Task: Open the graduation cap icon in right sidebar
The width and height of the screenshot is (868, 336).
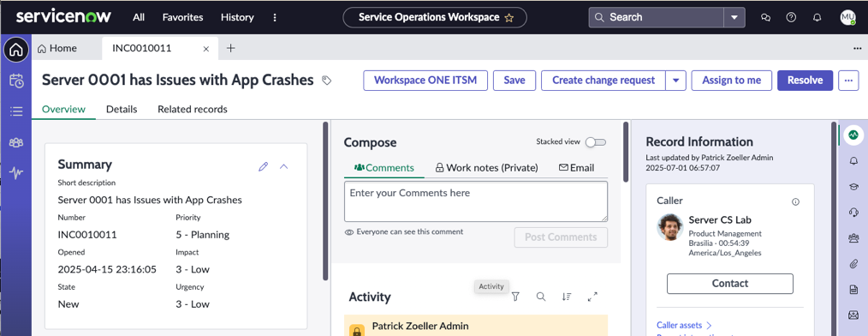Action: coord(853,186)
